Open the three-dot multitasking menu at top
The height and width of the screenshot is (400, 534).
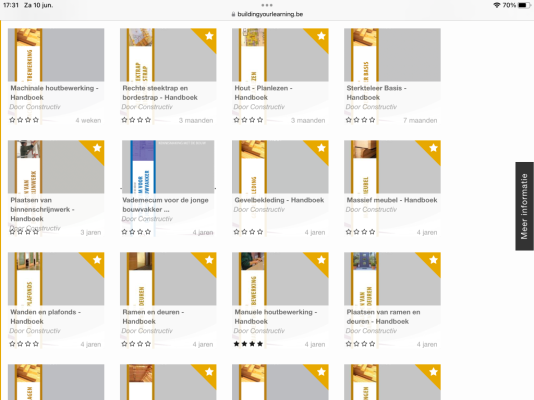tap(267, 5)
